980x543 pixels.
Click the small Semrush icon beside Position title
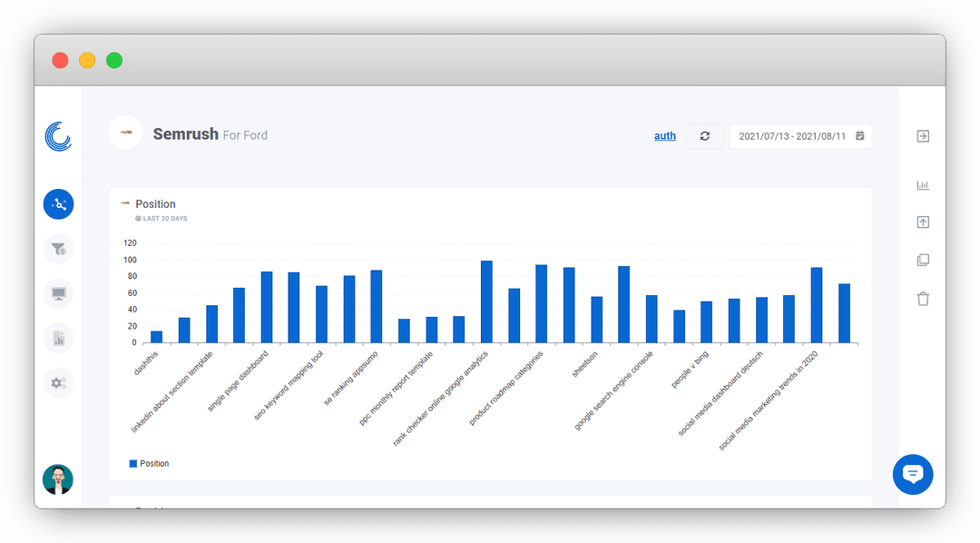click(125, 203)
